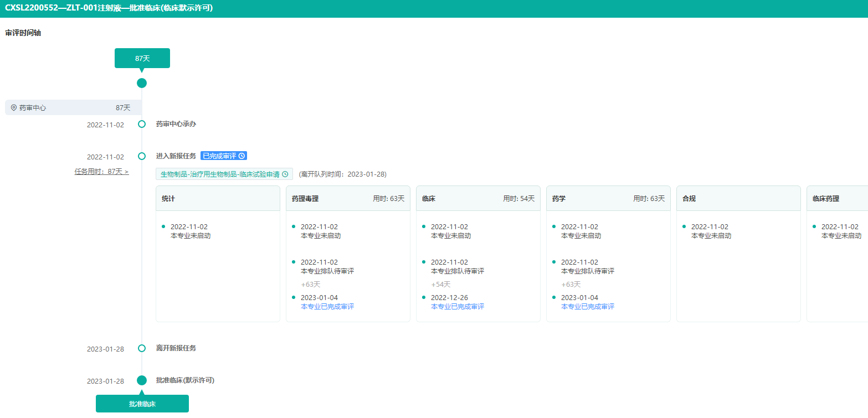Open the 生物制品-治疗用生物制品-临床试验申请 tag
Screen dimensions: 868x418
pos(220,174)
